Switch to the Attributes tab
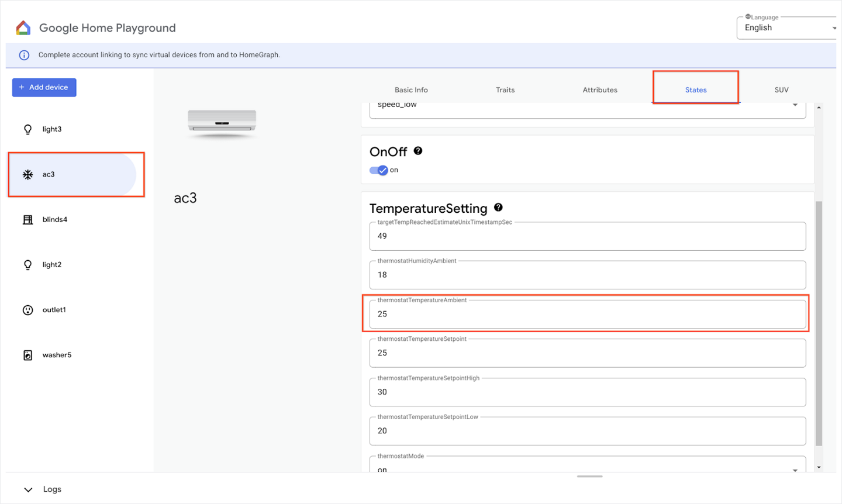This screenshot has width=842, height=504. tap(599, 89)
